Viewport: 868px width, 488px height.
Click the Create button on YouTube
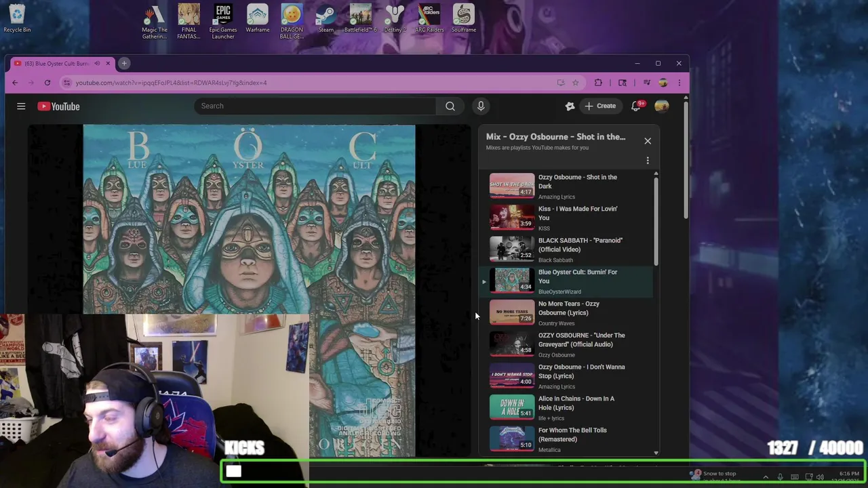point(601,106)
